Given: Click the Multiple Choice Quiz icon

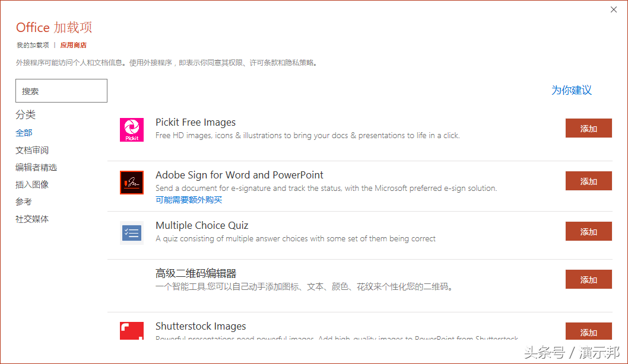Looking at the screenshot, I should point(132,233).
